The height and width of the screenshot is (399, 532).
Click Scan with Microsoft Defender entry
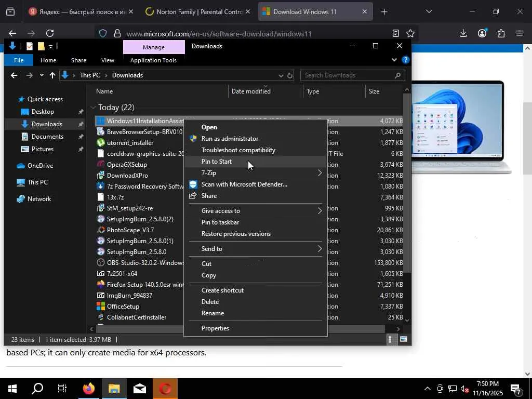click(244, 184)
